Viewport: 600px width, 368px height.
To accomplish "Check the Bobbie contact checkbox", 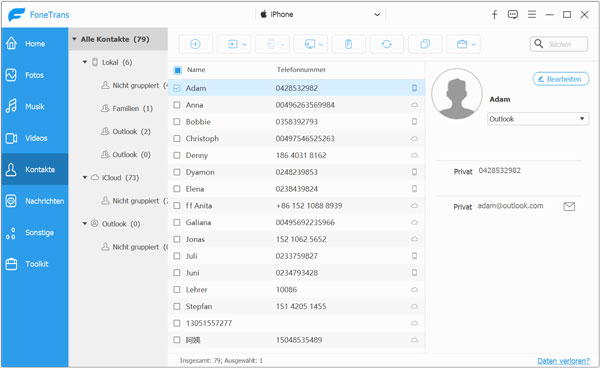I will click(177, 122).
